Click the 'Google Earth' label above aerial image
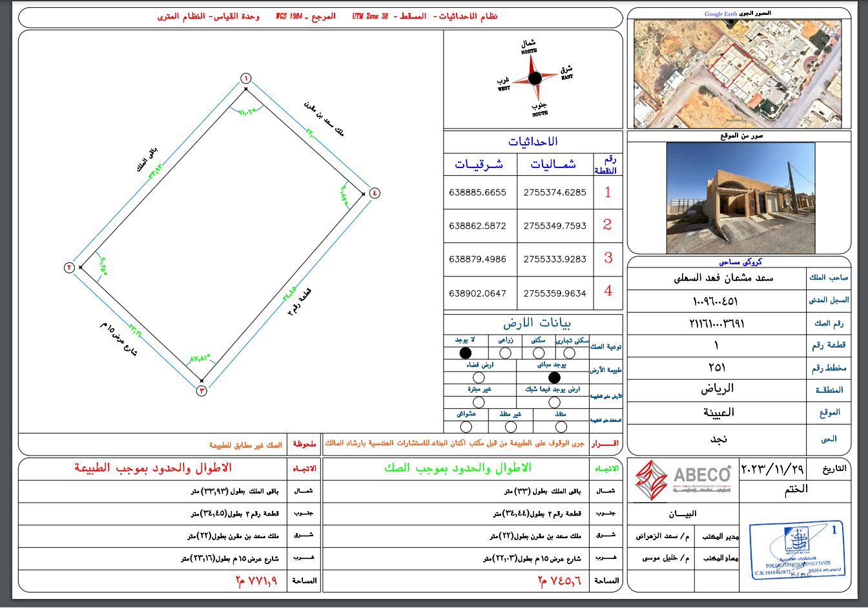This screenshot has height=608, width=868. click(721, 14)
